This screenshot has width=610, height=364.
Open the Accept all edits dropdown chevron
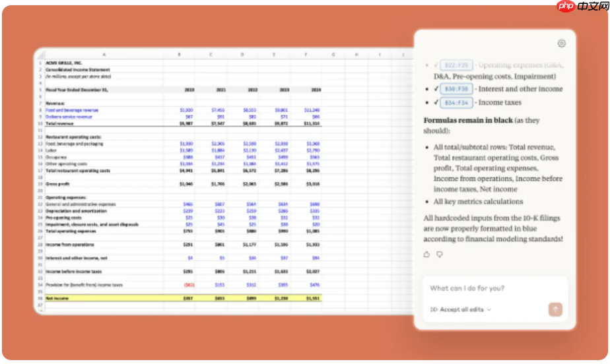(489, 310)
